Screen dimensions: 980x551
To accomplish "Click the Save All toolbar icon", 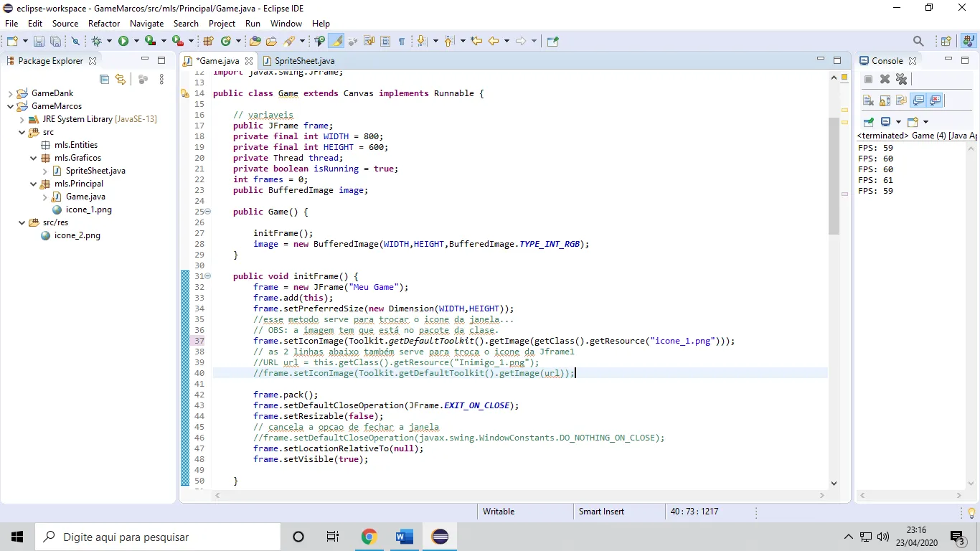I will [55, 41].
